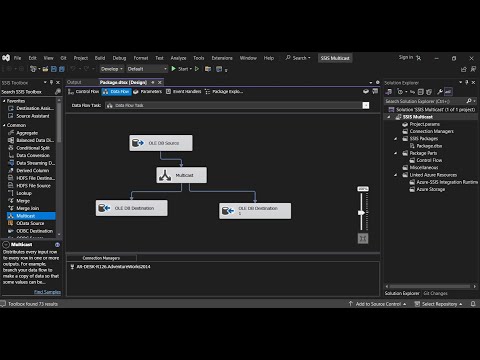Click Add to Source Control
The image size is (480, 360).
[x=378, y=304]
